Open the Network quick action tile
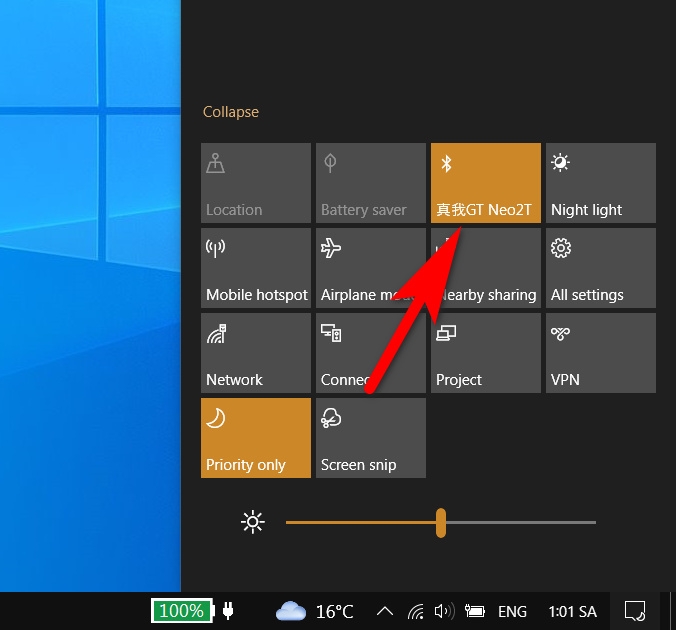Viewport: 676px width, 630px height. point(256,353)
